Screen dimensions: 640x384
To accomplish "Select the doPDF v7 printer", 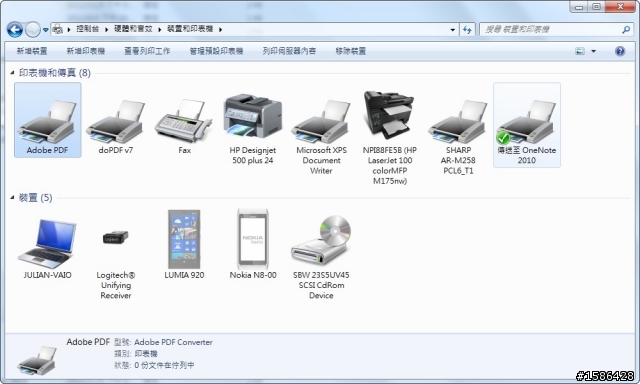I will point(116,121).
